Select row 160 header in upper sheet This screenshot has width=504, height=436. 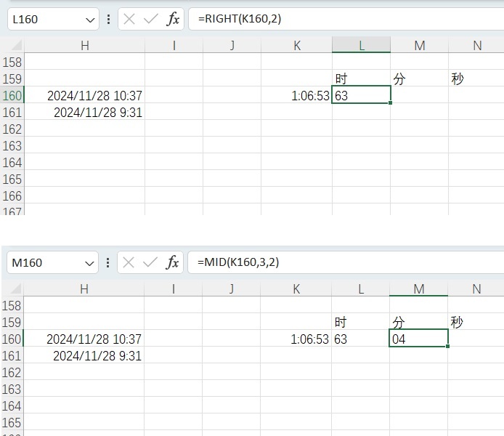tap(12, 95)
